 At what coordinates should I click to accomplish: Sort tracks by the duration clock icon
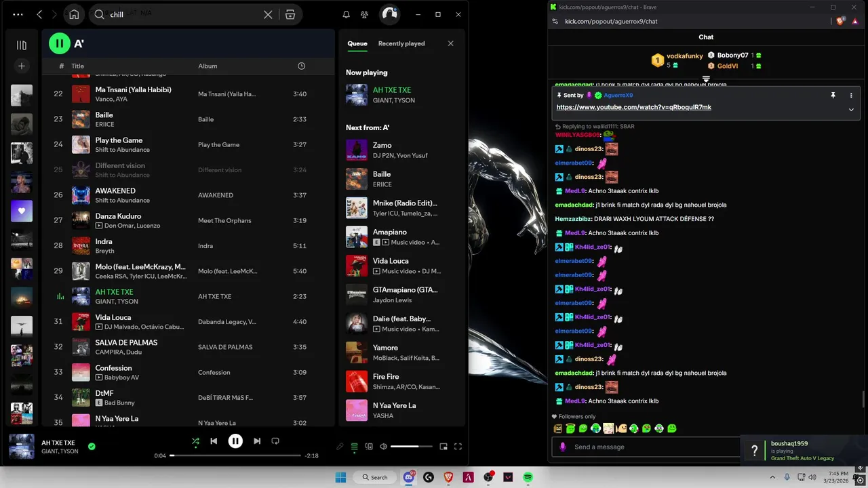pyautogui.click(x=301, y=66)
